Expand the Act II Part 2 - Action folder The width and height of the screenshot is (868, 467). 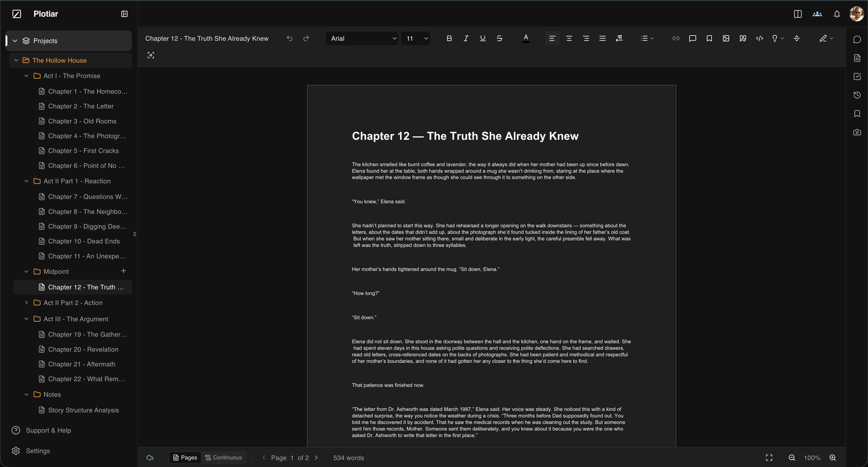26,303
